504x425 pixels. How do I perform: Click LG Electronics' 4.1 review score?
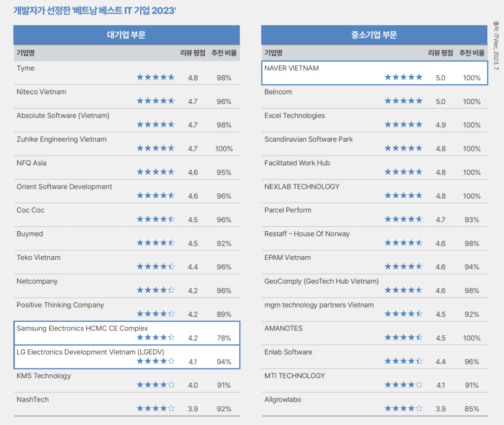[x=193, y=362]
